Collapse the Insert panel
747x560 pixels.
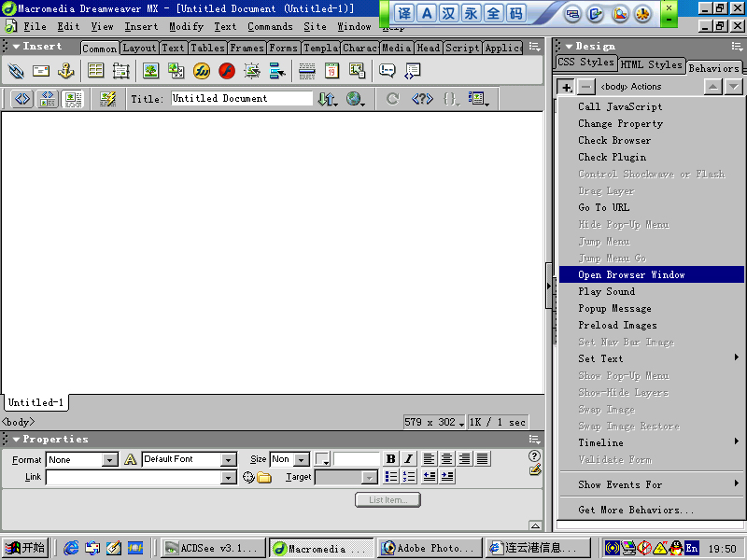pyautogui.click(x=16, y=46)
